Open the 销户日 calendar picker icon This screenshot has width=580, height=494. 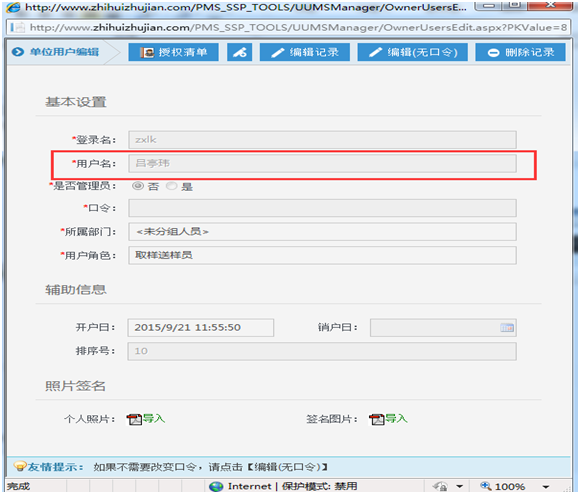click(x=507, y=328)
